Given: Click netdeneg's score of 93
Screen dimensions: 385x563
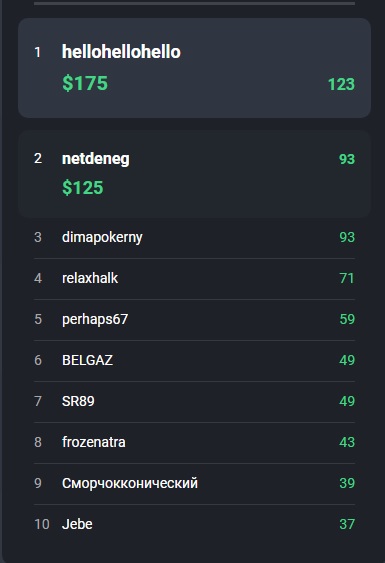Looking at the screenshot, I should 347,159.
